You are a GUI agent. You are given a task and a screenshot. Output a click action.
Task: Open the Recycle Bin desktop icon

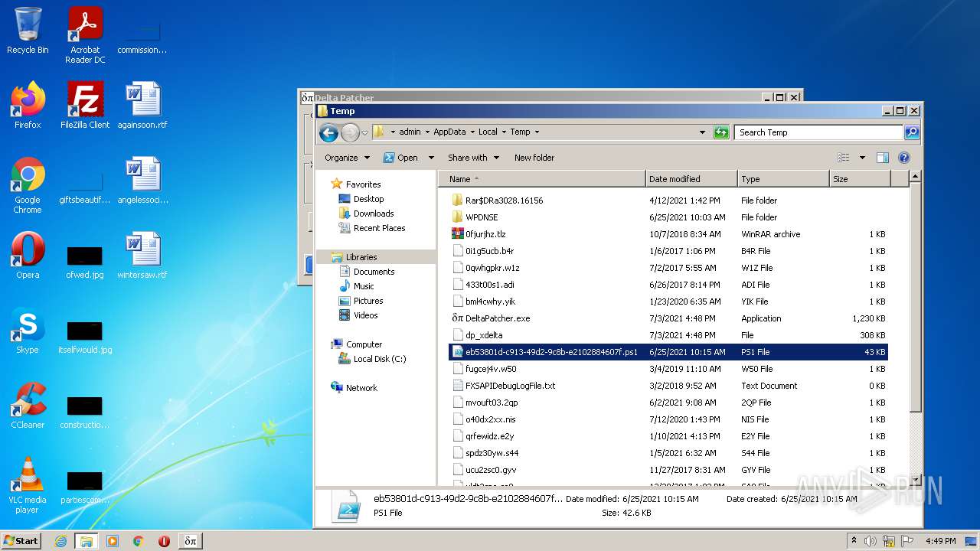[x=28, y=31]
